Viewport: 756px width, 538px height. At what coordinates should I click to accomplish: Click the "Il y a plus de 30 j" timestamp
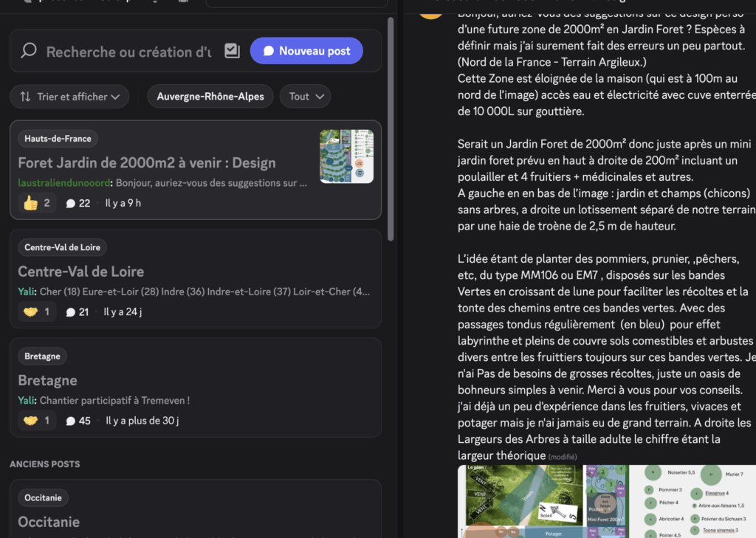point(142,421)
